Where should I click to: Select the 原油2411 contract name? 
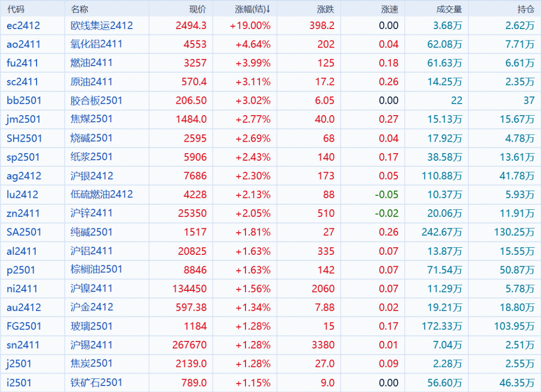(x=92, y=82)
